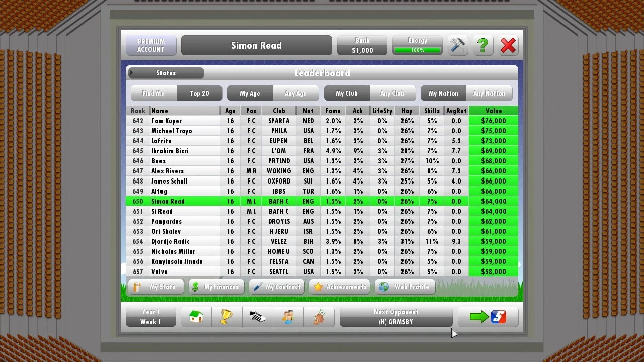Open the Web Profile link
The image size is (644, 362).
[x=405, y=287]
